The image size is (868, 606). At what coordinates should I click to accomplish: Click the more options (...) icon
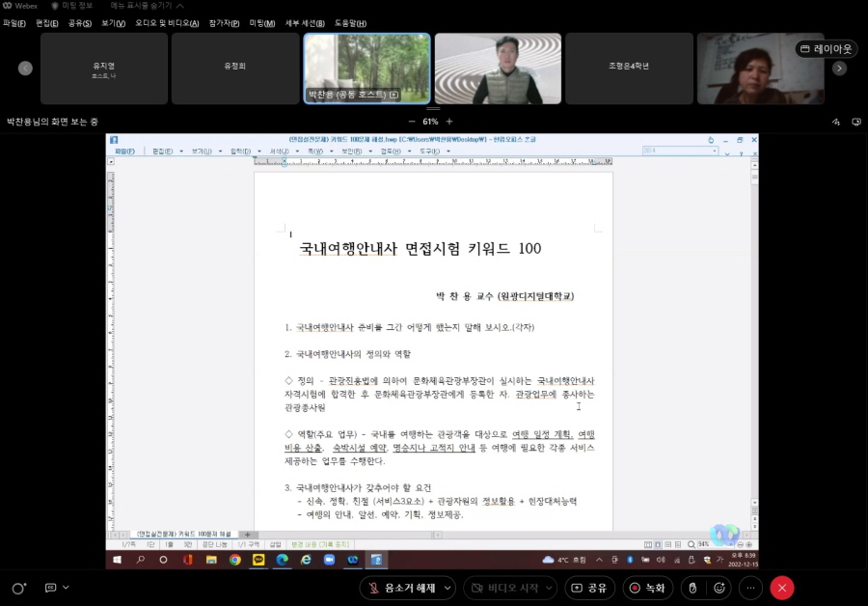751,588
